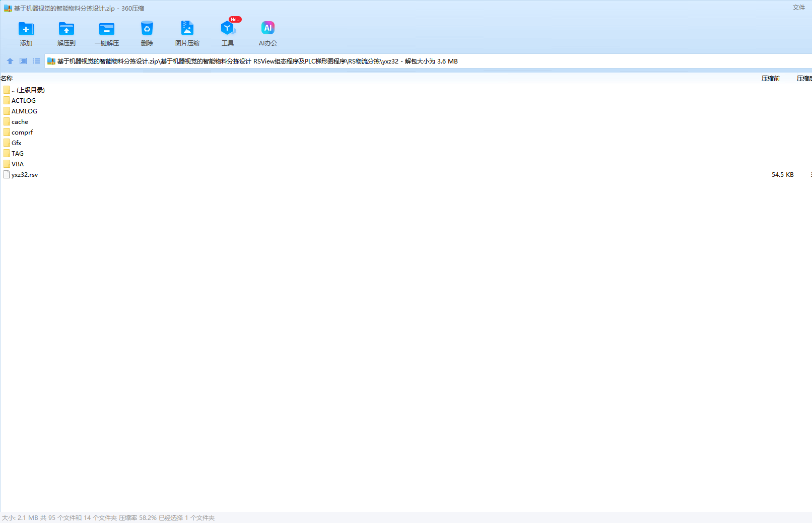Select the Gfx folder
812x523 pixels.
tap(17, 143)
